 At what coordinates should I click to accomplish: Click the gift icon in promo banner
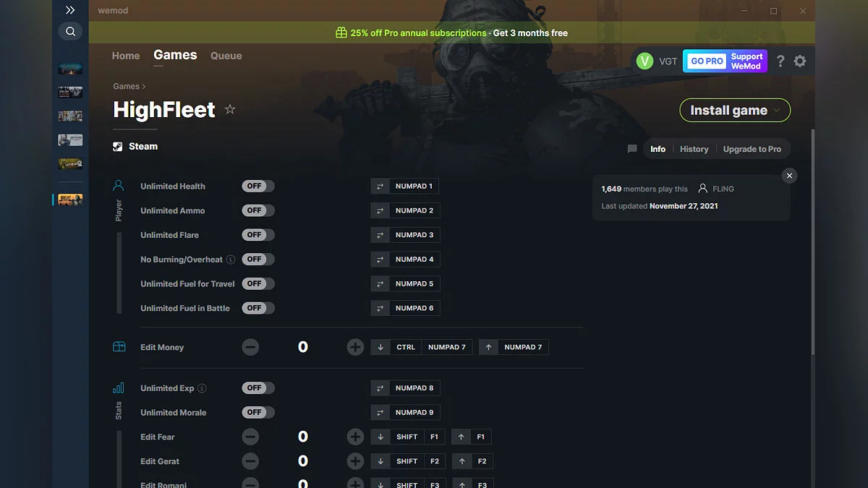(341, 33)
